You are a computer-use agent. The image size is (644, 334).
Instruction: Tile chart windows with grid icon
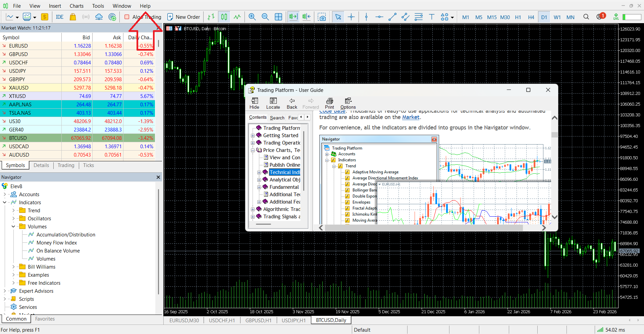point(278,17)
